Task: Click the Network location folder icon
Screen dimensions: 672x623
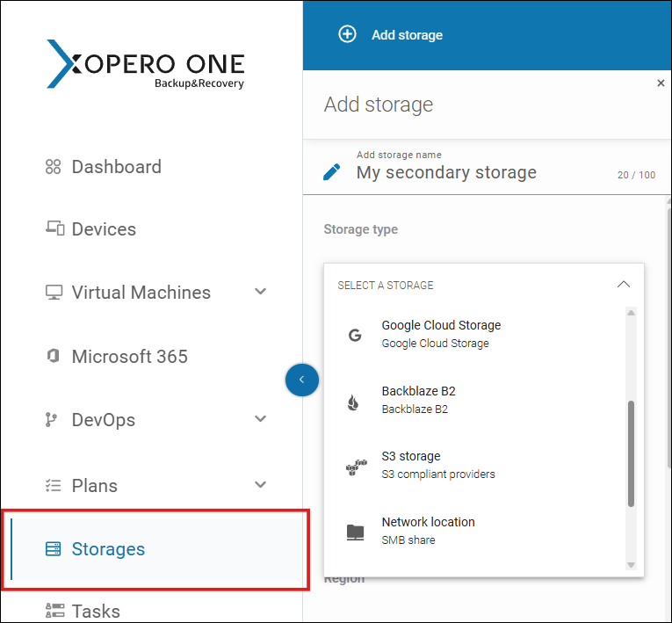Action: 355,532
